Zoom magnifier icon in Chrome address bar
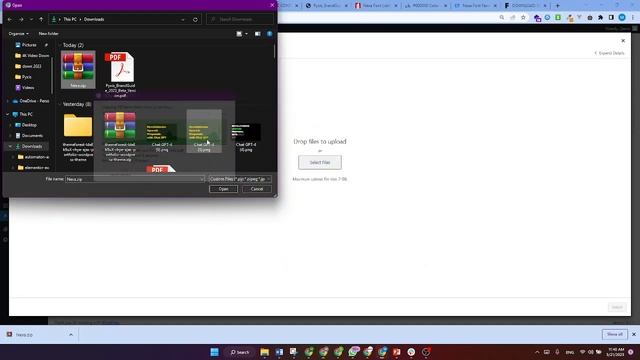 pyautogui.click(x=502, y=18)
